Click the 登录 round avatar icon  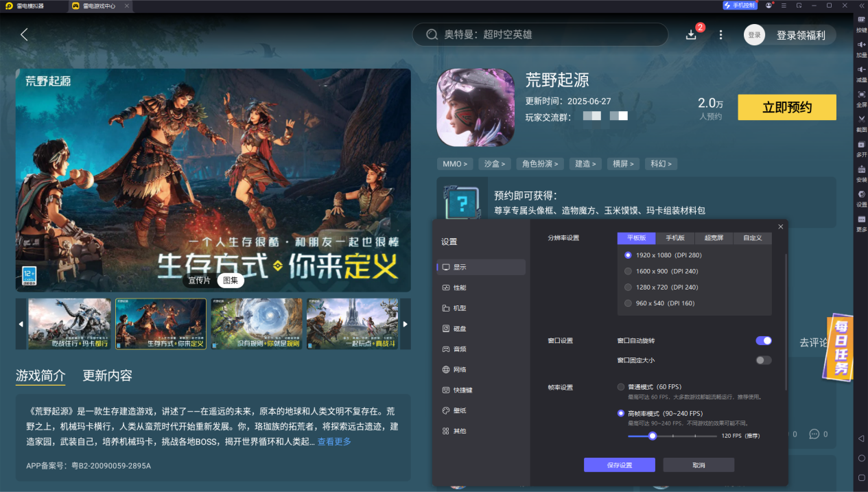tap(754, 34)
